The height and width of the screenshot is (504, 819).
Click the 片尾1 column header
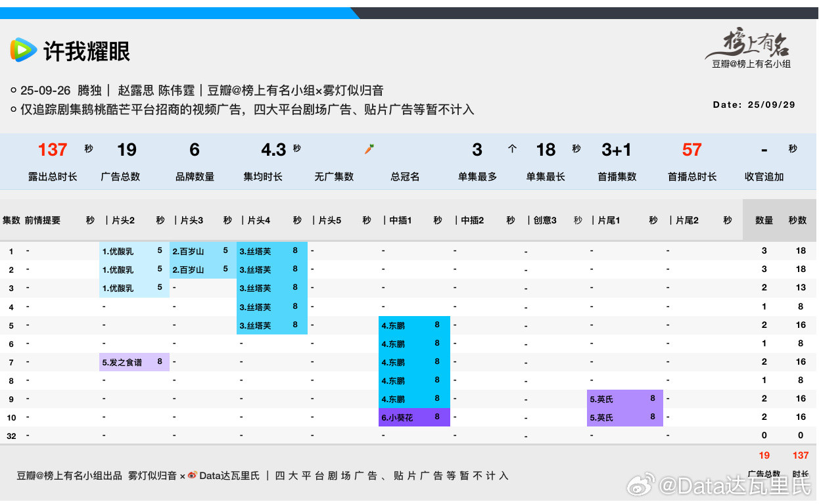(609, 220)
